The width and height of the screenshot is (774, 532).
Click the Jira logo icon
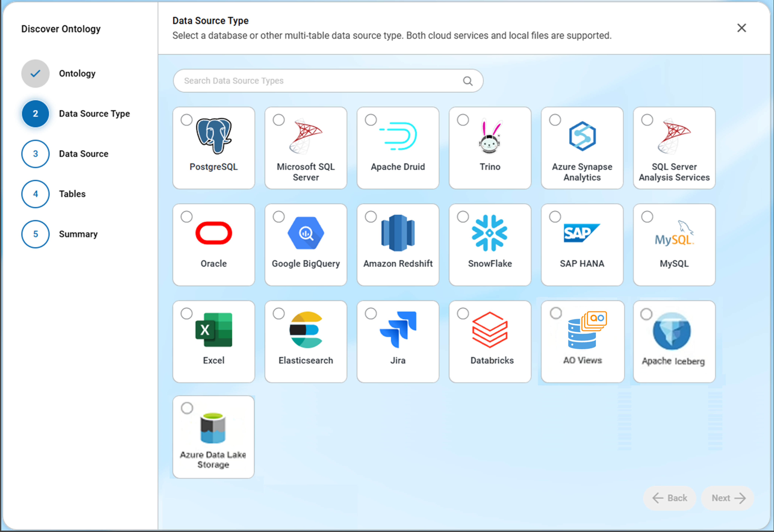398,329
